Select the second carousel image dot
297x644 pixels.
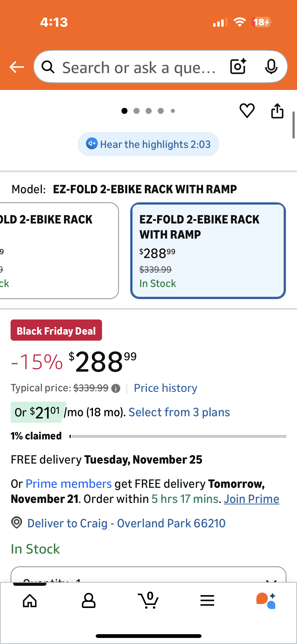point(137,111)
